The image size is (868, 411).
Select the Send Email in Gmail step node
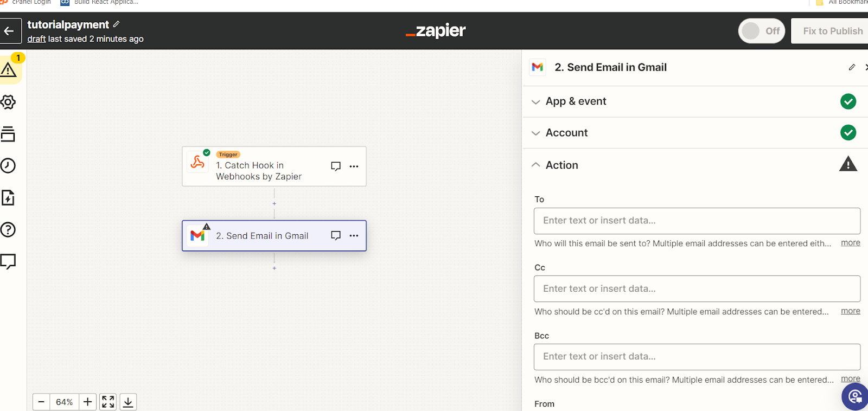(274, 236)
